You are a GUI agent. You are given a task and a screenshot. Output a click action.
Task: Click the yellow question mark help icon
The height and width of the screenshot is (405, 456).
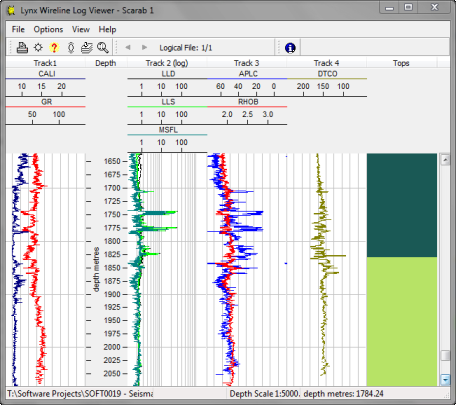coord(54,48)
